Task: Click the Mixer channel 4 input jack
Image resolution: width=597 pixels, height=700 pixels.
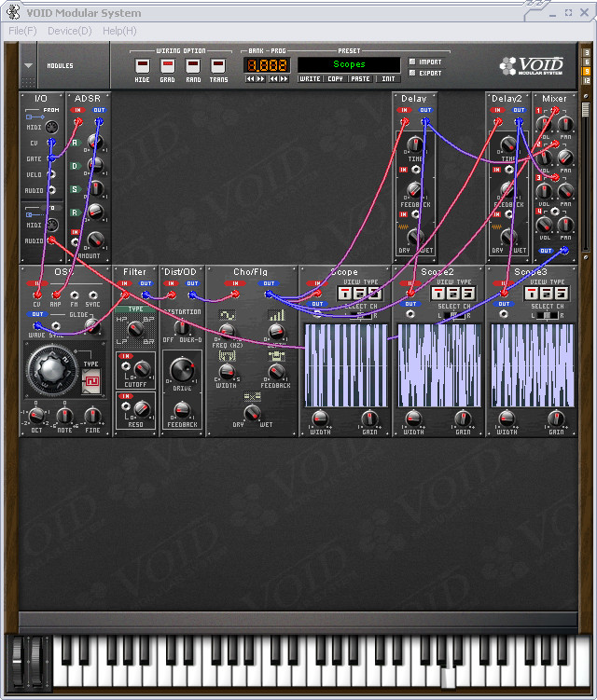Action: click(554, 211)
